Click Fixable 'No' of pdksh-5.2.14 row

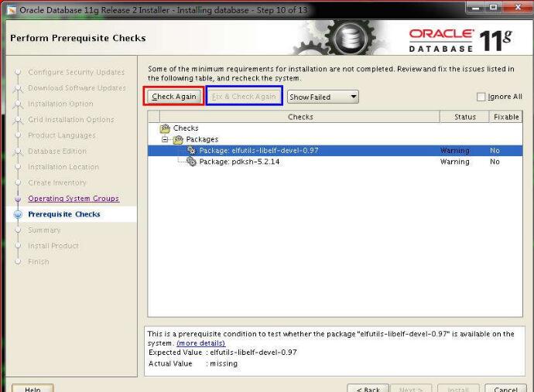point(495,162)
